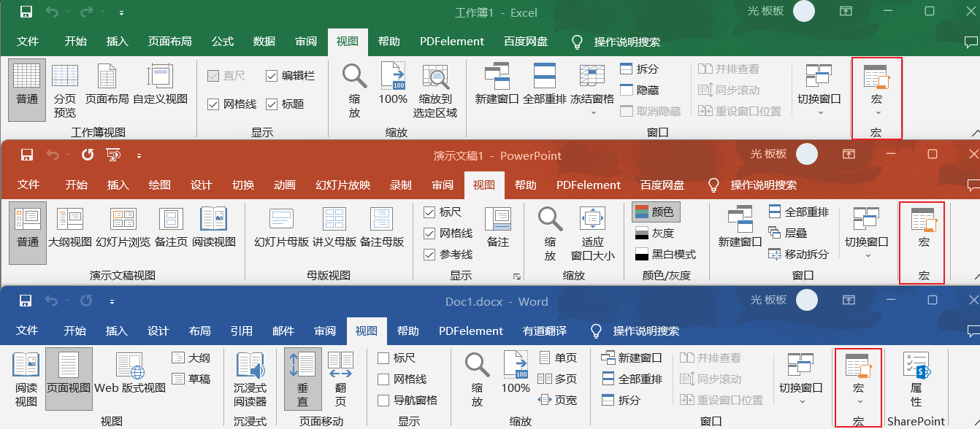The height and width of the screenshot is (429, 980).
Task: Click Excel's 操作说明搜索 search box
Action: coord(616,42)
